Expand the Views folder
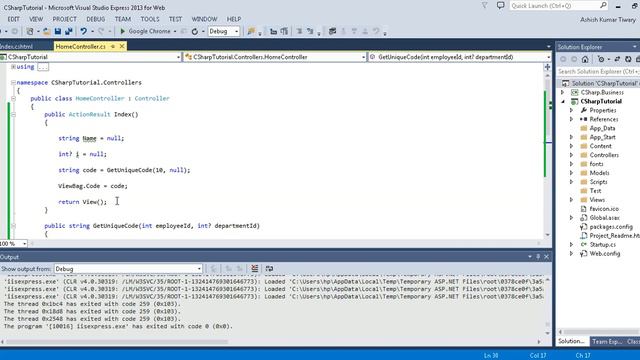Screen dimensions: 640x360 tap(571, 200)
